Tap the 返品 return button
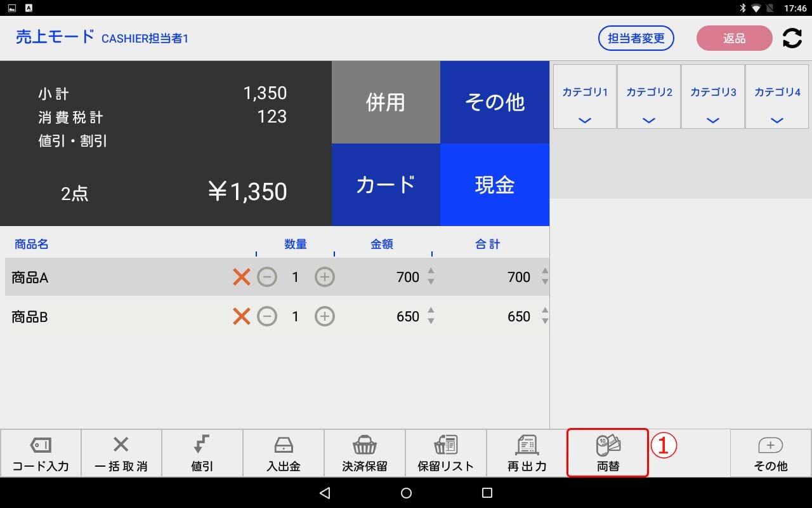The image size is (812, 508). point(735,38)
